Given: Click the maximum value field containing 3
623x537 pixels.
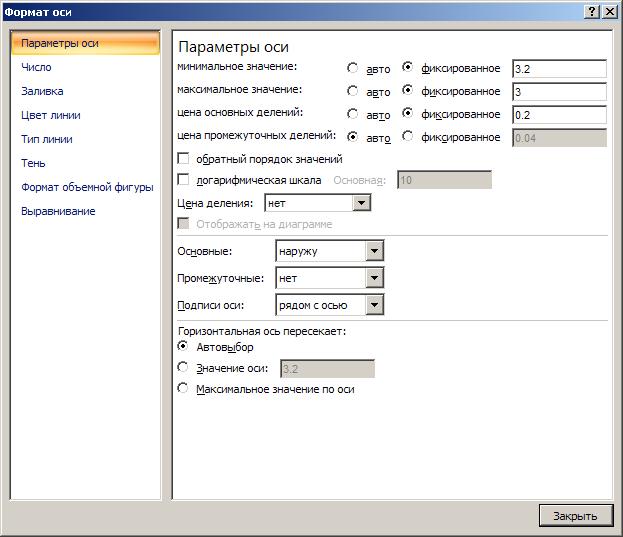Looking at the screenshot, I should (x=559, y=92).
